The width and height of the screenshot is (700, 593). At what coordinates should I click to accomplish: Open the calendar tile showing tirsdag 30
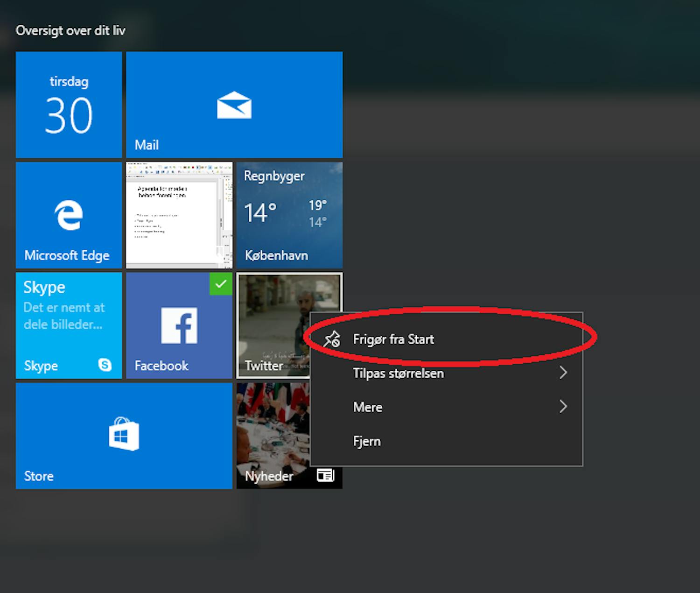click(68, 105)
